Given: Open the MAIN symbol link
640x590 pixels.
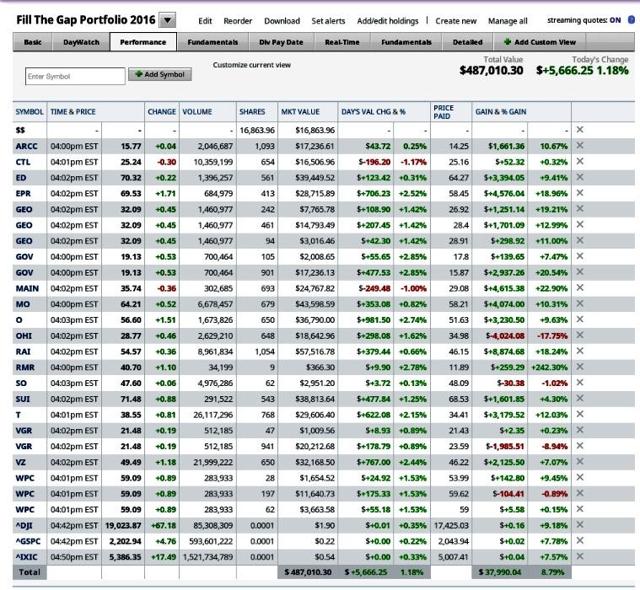Looking at the screenshot, I should tap(27, 288).
